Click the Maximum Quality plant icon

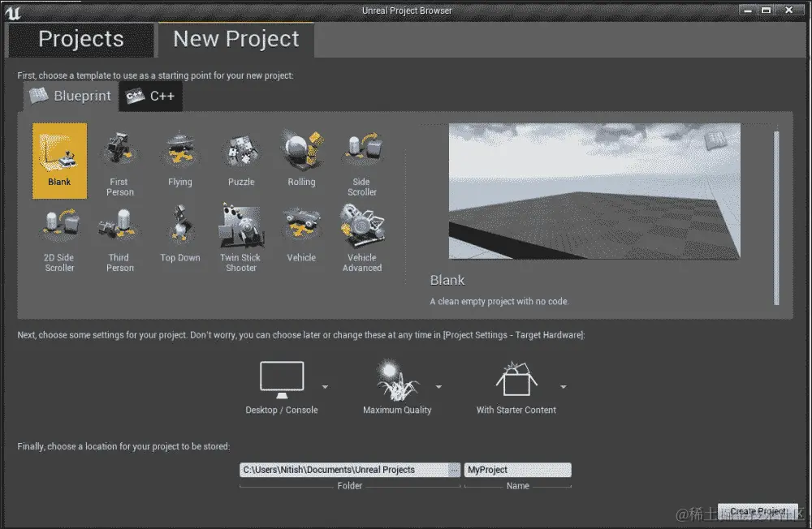(397, 381)
